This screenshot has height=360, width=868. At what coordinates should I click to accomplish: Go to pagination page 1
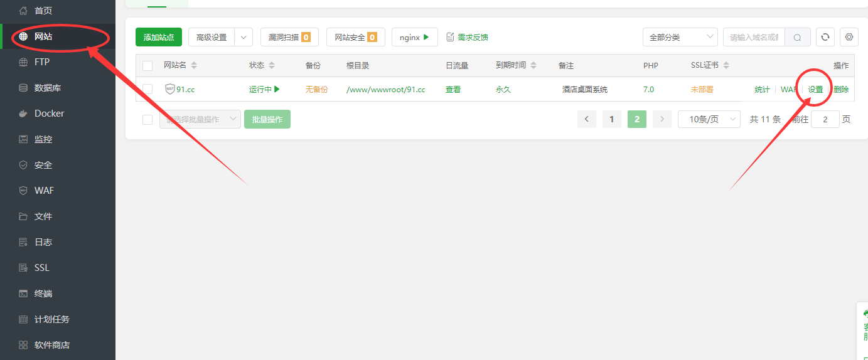(x=611, y=119)
